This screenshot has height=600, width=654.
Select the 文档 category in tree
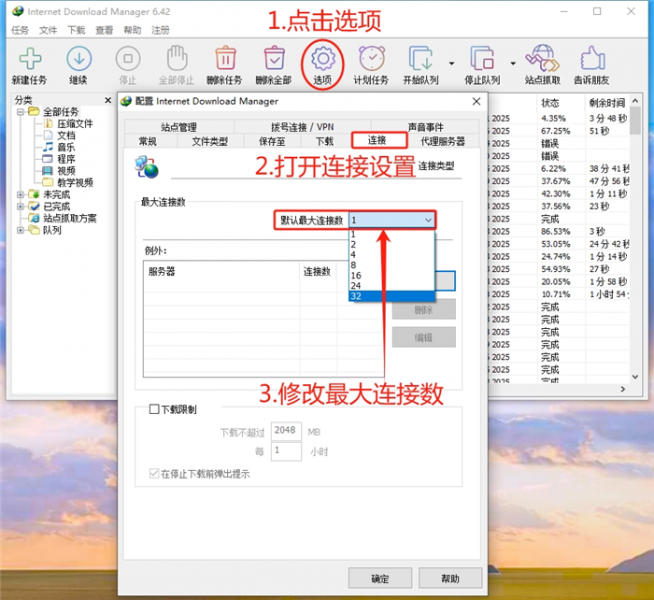[x=66, y=136]
